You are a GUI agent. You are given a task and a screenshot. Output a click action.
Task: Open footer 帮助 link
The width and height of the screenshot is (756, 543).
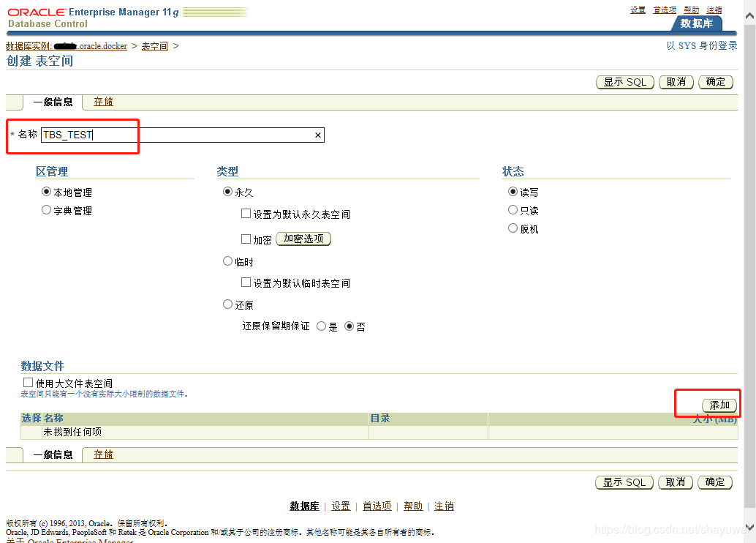coord(413,506)
